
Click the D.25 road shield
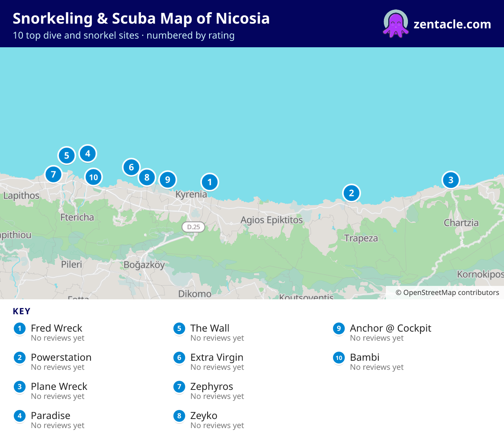(193, 227)
